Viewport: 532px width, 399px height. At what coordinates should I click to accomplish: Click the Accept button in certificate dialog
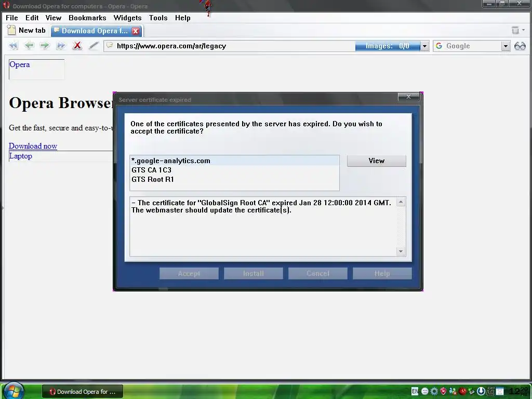tap(189, 273)
